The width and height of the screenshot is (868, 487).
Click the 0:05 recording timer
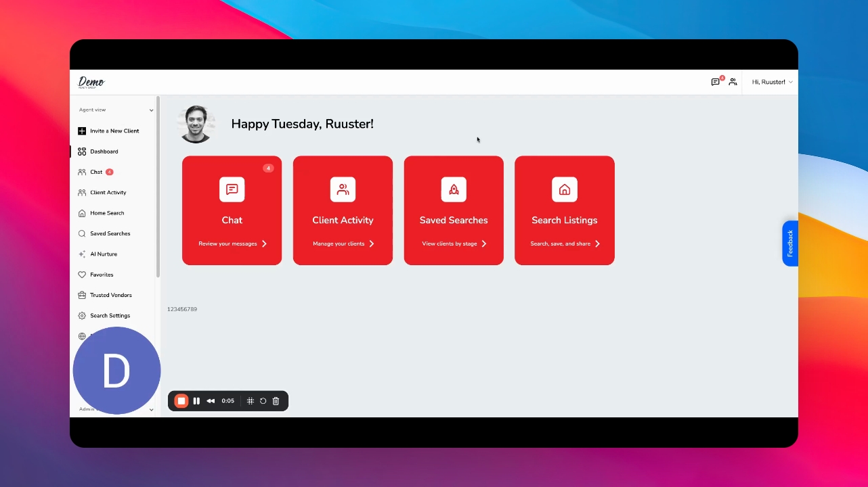(x=228, y=401)
